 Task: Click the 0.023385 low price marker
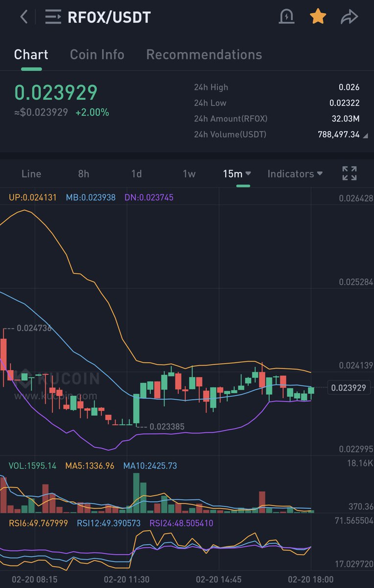tap(167, 427)
